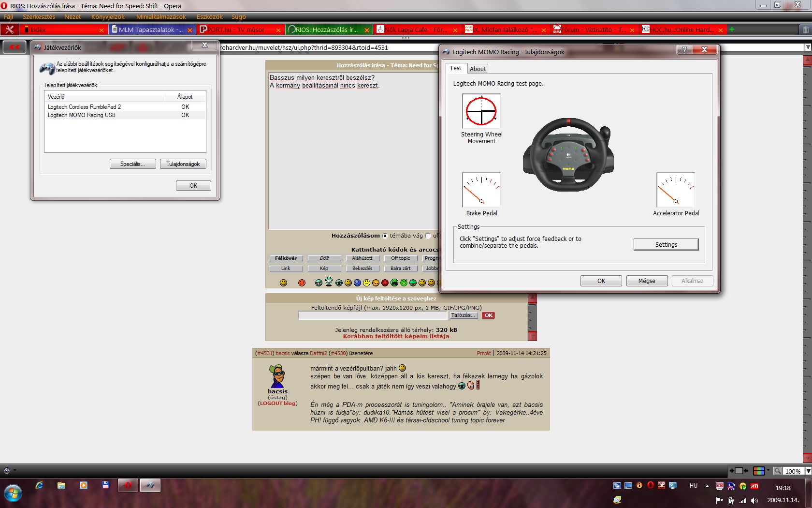This screenshot has width=812, height=508.
Task: Click OK in the MOMO properties dialog
Action: coord(601,281)
